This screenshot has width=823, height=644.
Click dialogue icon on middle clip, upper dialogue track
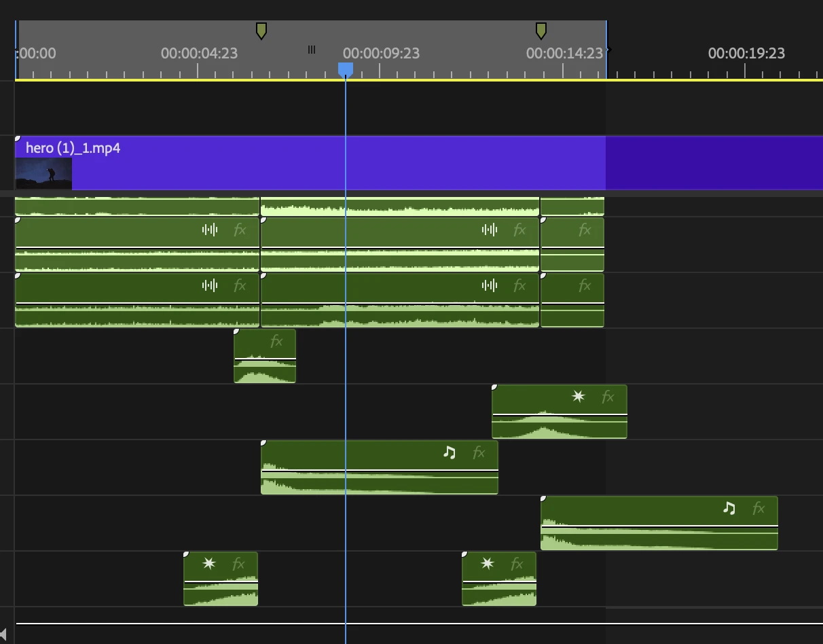click(x=490, y=230)
